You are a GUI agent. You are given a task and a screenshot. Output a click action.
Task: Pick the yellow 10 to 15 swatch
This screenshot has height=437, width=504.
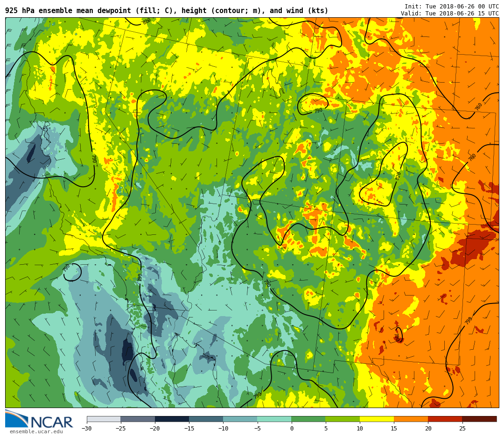click(377, 419)
